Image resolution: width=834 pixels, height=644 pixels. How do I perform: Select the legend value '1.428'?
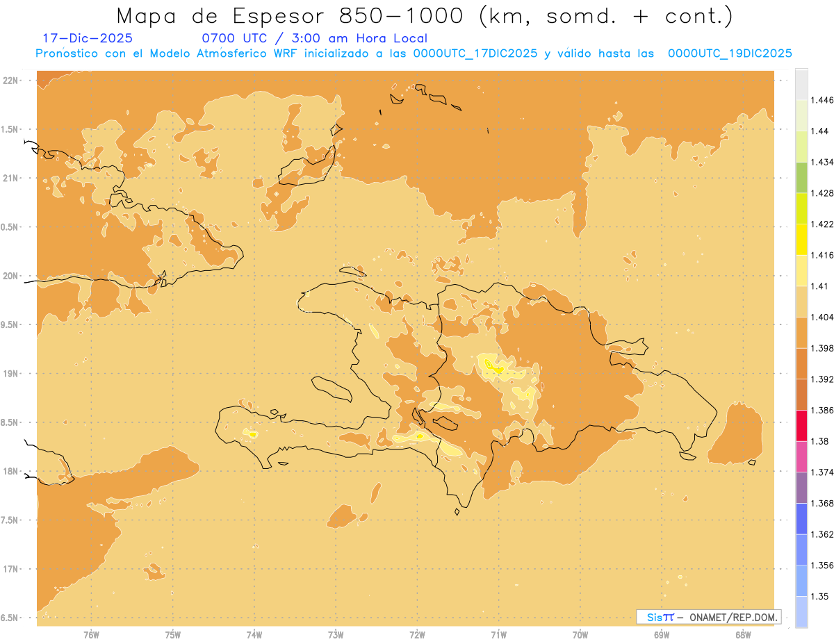pos(822,193)
